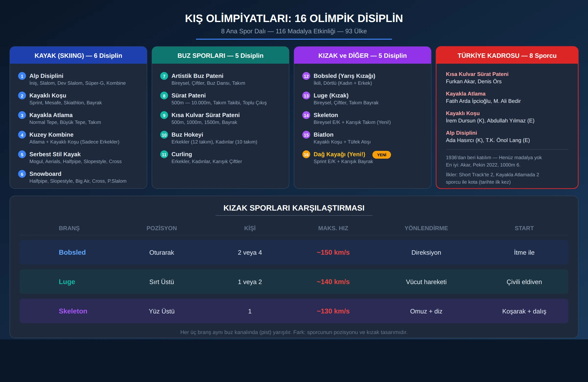
Task: Toggle the YENİ badge next to Dağ Kayağı
Action: click(x=381, y=155)
